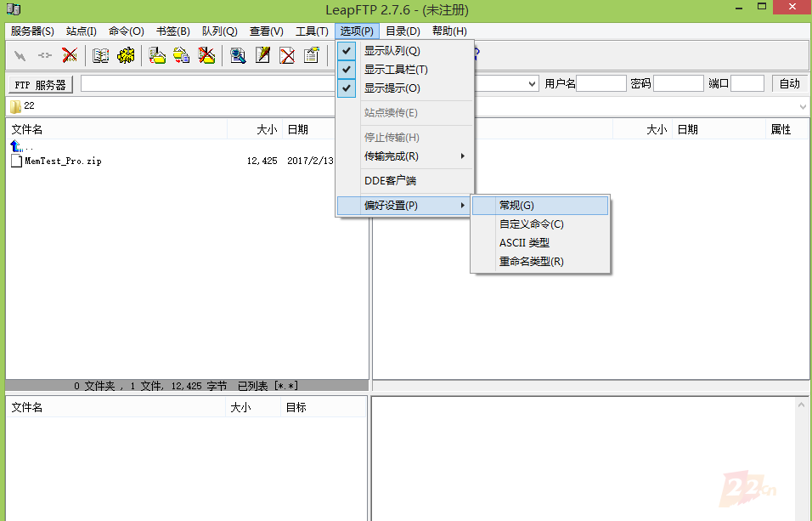Select ASCII 类型 from the submenu

[540, 242]
